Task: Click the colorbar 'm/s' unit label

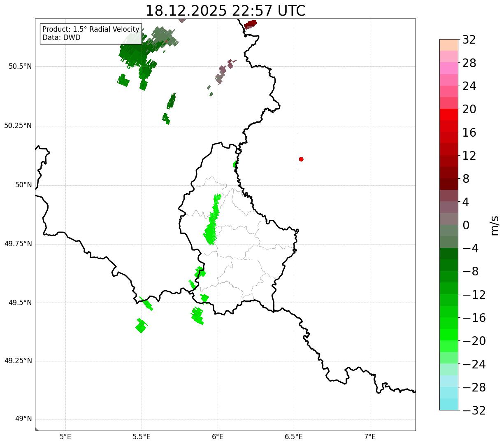Action: click(x=495, y=225)
